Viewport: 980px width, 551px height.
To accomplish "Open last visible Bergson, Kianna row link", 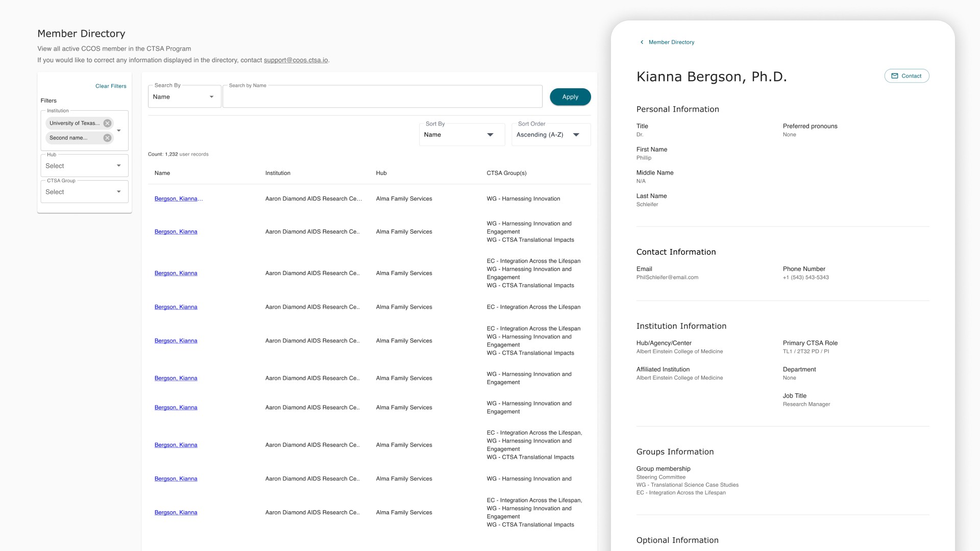I will pyautogui.click(x=176, y=513).
